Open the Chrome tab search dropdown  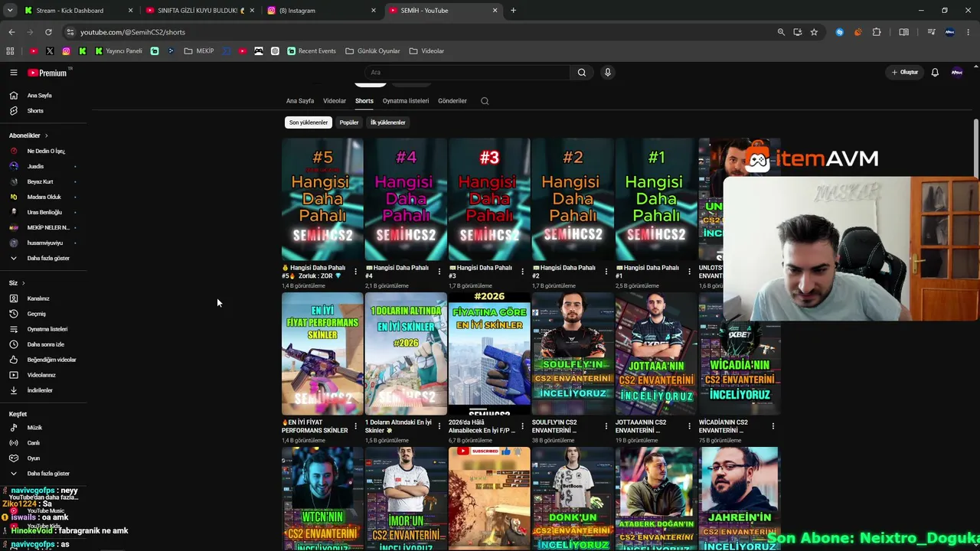tap(10, 11)
